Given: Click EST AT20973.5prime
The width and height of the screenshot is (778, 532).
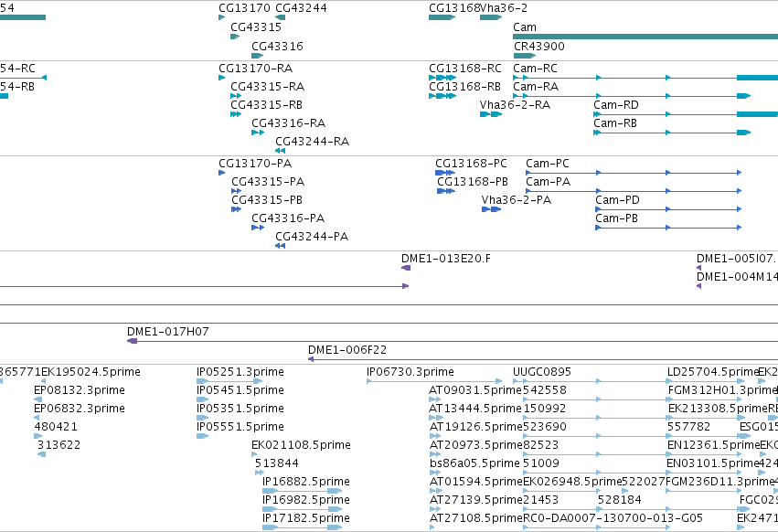Looking at the screenshot, I should point(475,445).
